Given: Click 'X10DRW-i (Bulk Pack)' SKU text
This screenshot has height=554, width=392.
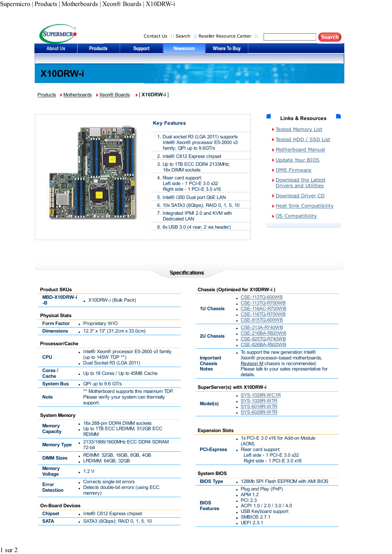Looking at the screenshot, I should pyautogui.click(x=112, y=300).
